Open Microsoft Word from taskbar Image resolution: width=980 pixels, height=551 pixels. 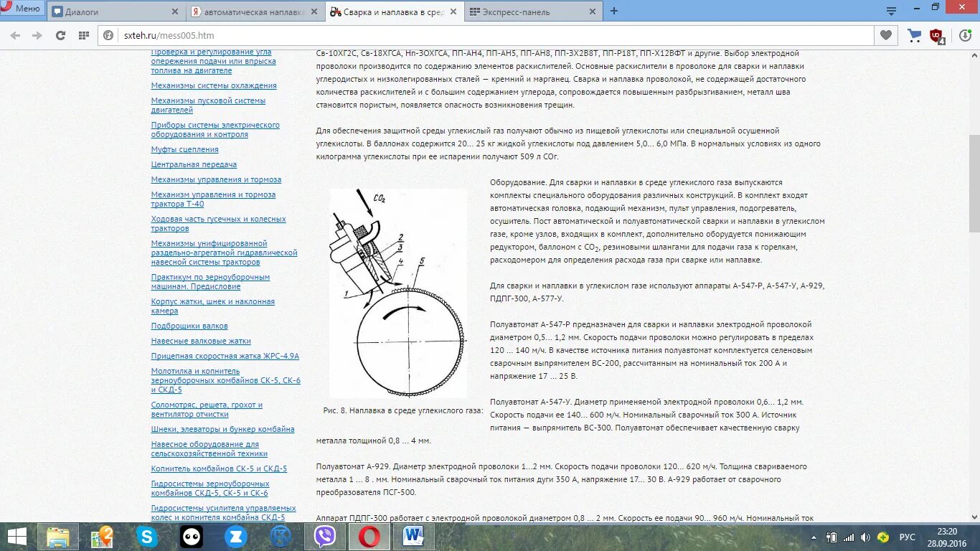(x=414, y=537)
